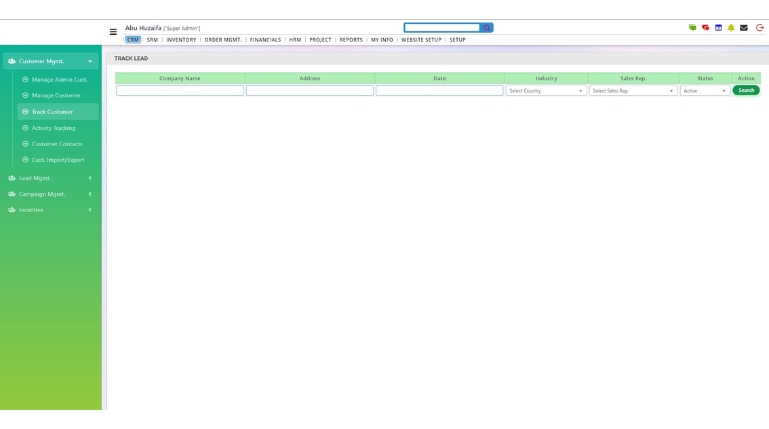Open the green chat messages icon
Screen dimensions: 769x429
click(692, 28)
